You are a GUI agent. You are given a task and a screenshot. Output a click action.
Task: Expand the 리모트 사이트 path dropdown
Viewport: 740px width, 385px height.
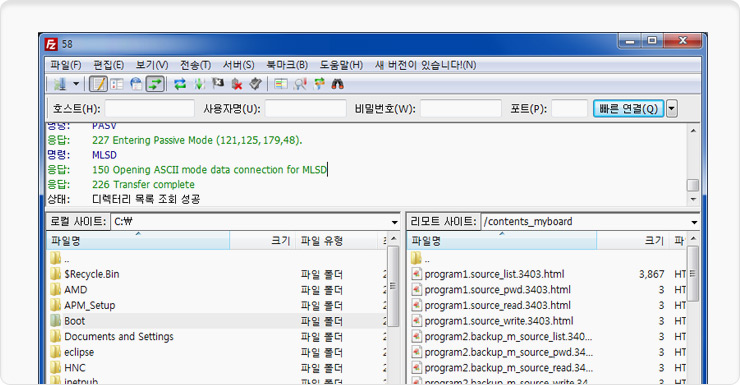coord(694,222)
